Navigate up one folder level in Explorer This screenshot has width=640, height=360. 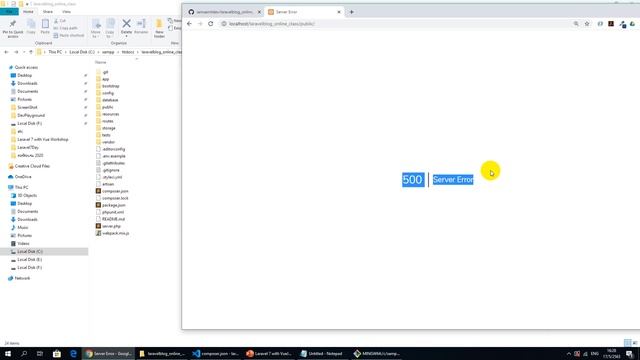pyautogui.click(x=31, y=52)
